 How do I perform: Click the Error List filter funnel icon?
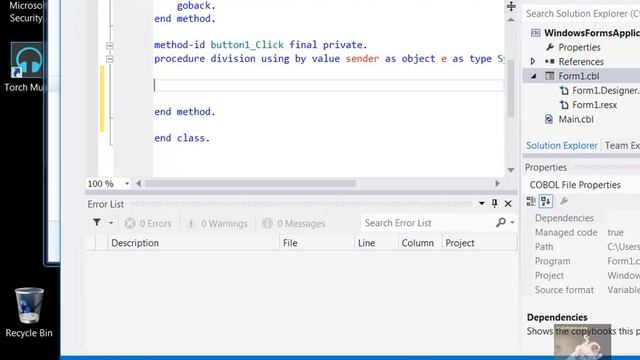(x=97, y=222)
